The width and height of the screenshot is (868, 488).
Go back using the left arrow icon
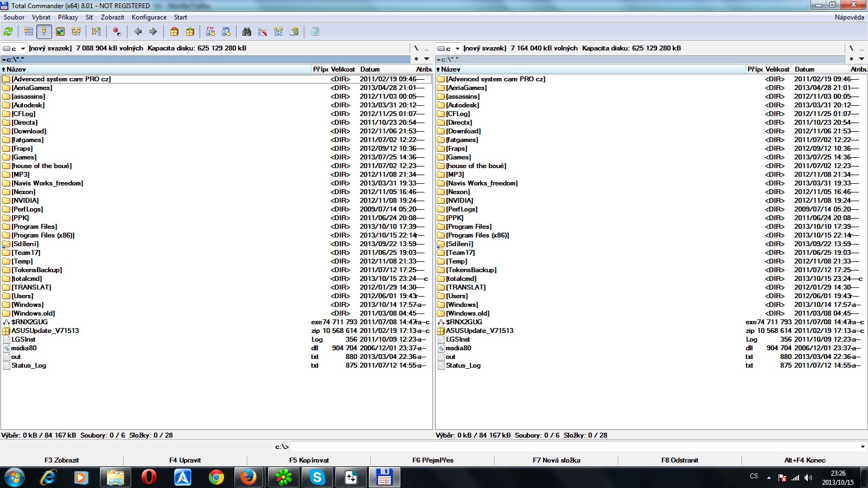tap(138, 31)
